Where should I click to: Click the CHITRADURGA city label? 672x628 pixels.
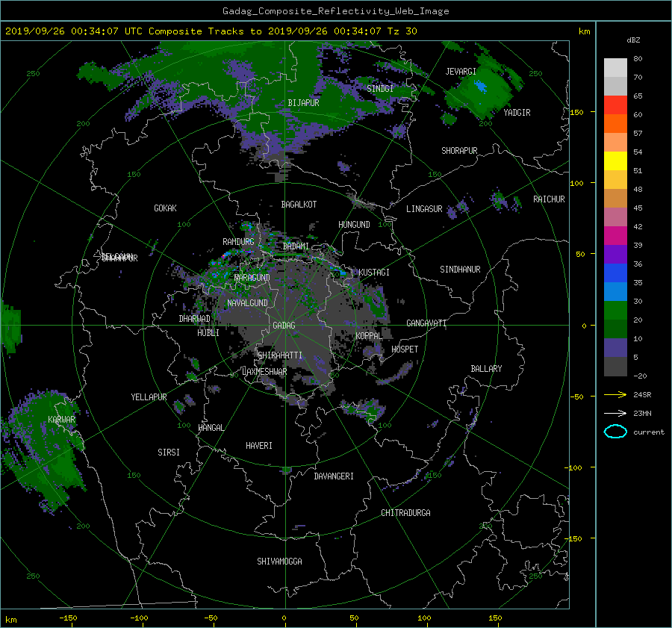[406, 513]
